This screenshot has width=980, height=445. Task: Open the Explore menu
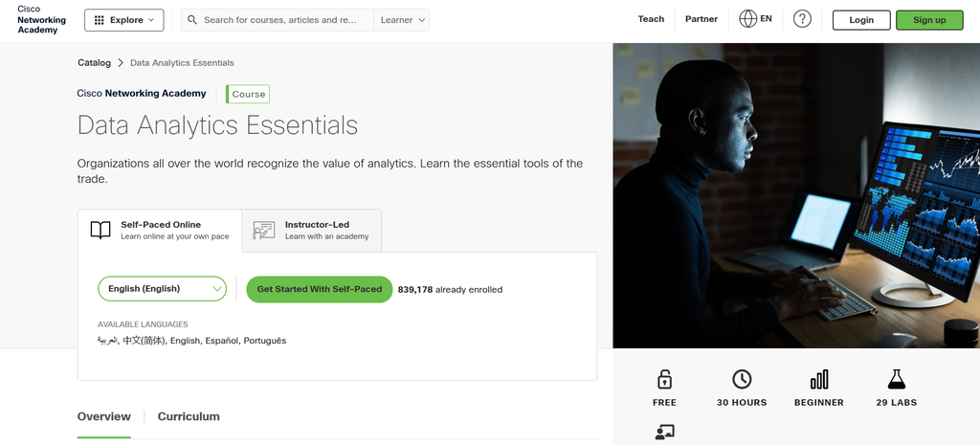click(x=124, y=20)
